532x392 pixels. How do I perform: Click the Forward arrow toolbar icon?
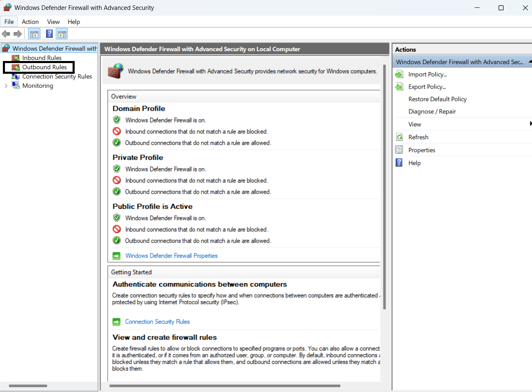[18, 34]
